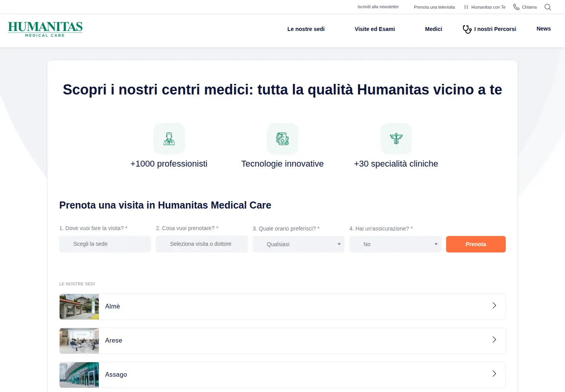Click the stethoscope icon beside I nostri Percorsi
Image resolution: width=565 pixels, height=392 pixels.
(x=467, y=29)
